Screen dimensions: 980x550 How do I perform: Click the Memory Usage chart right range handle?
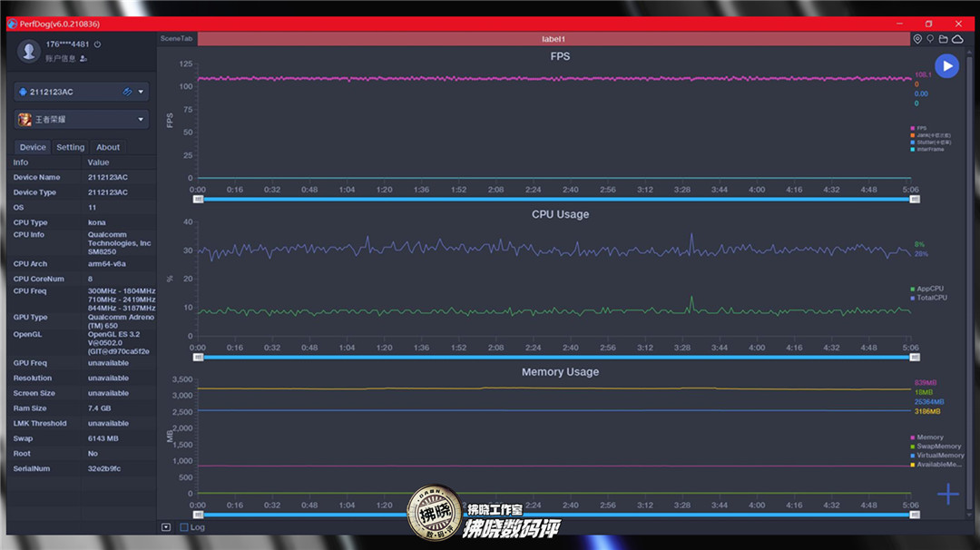915,515
